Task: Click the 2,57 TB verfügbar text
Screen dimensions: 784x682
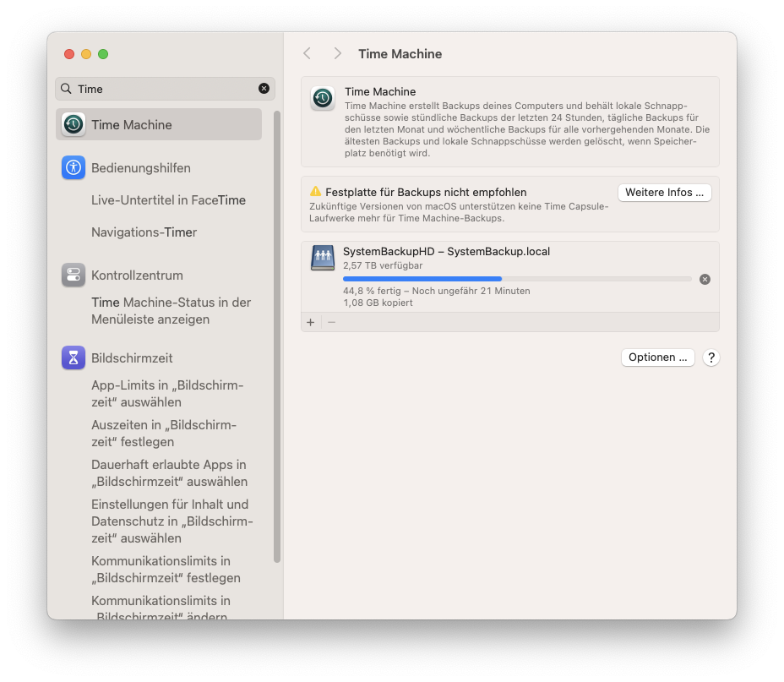Action: pos(383,265)
